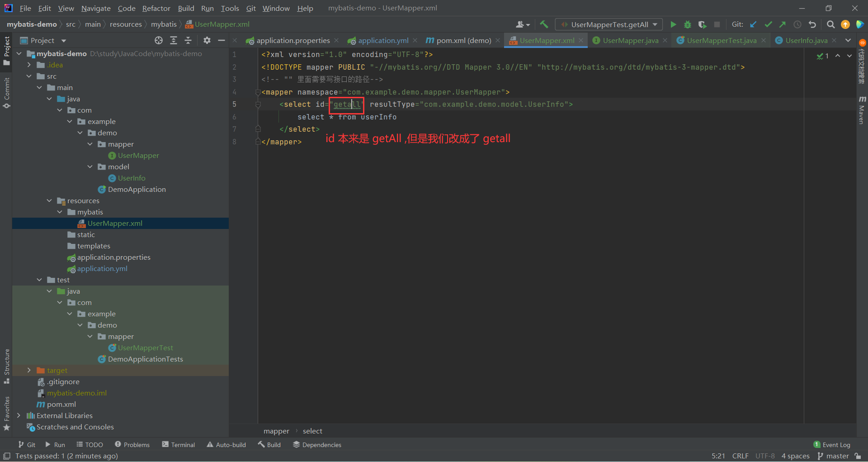This screenshot has width=868, height=462.
Task: Run with coverage shield icon
Action: click(702, 24)
